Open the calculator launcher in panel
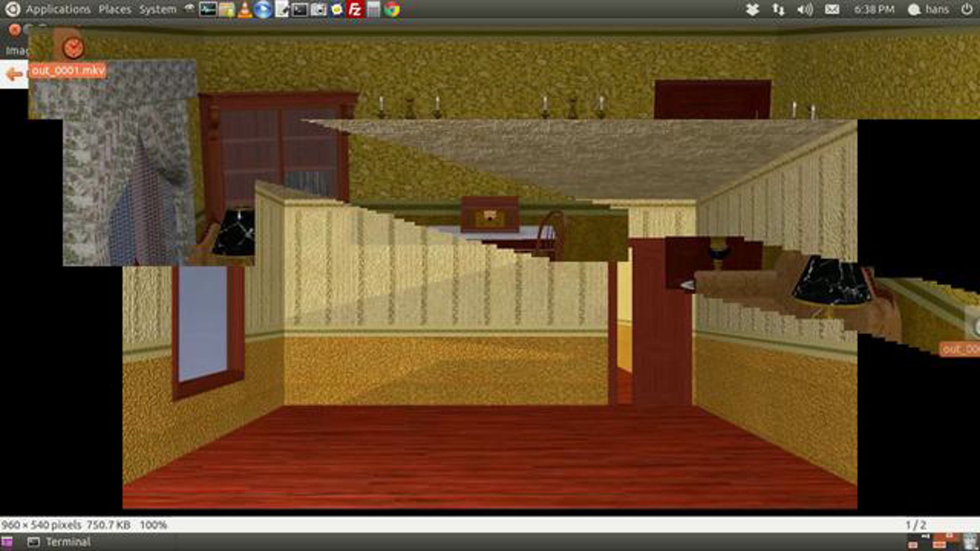The image size is (980, 551). pos(373,9)
